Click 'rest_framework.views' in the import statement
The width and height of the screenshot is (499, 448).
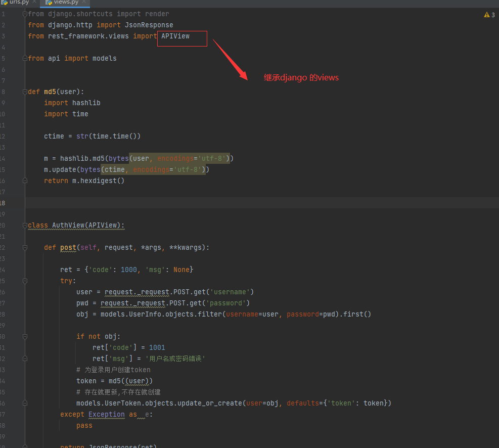pyautogui.click(x=88, y=36)
